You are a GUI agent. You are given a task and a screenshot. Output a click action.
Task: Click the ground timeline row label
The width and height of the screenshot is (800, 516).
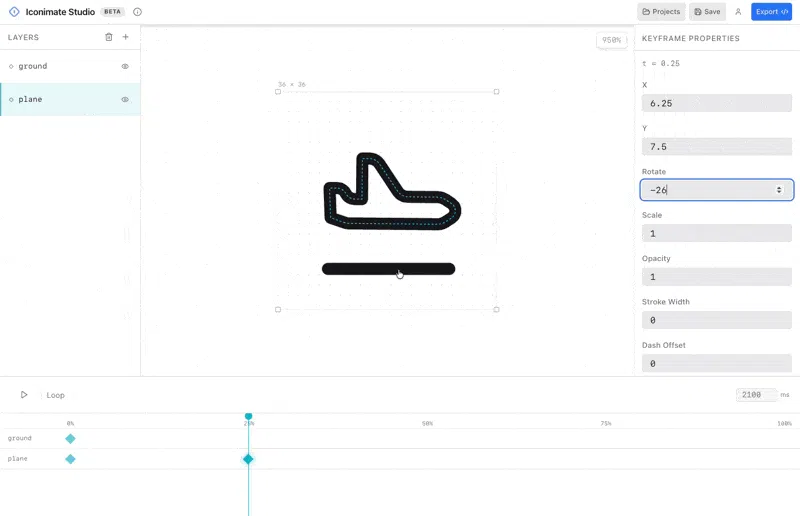(x=19, y=438)
